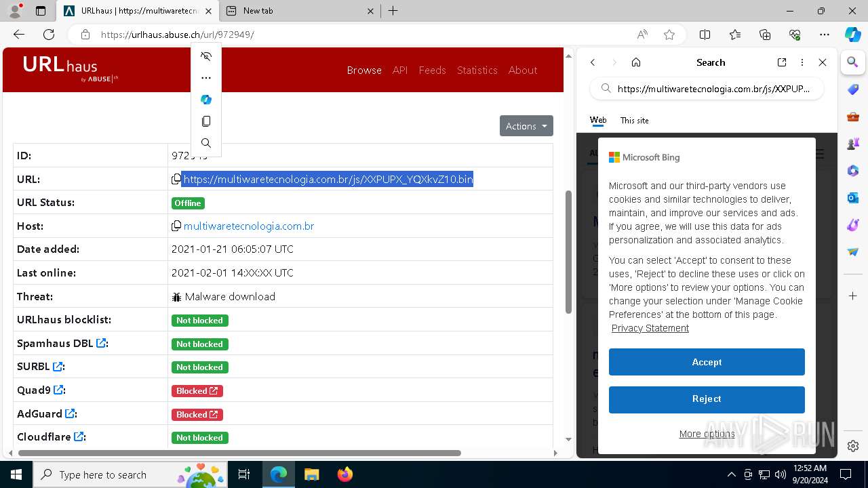Open sidebar more options menu

coord(802,62)
